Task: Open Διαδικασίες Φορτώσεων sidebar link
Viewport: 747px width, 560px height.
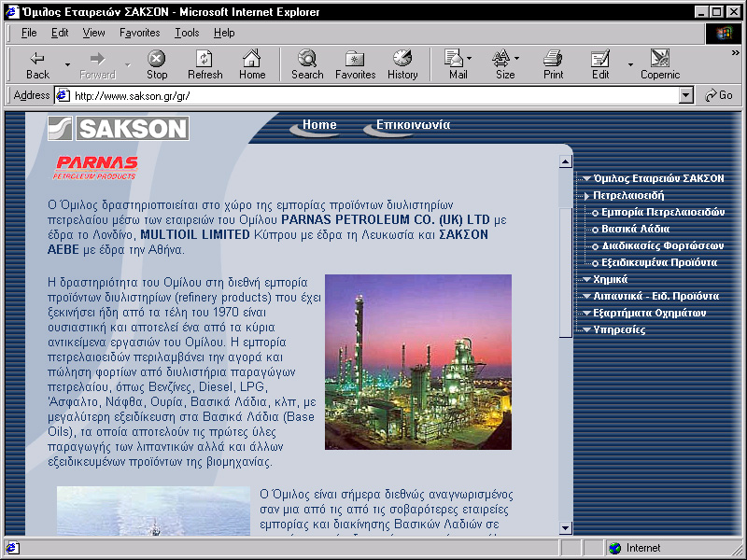Action: point(663,245)
